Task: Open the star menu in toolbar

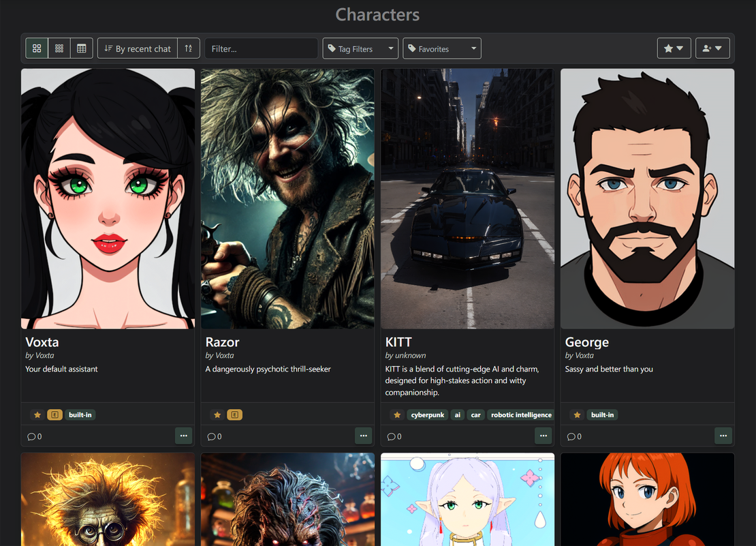Action: click(x=674, y=48)
